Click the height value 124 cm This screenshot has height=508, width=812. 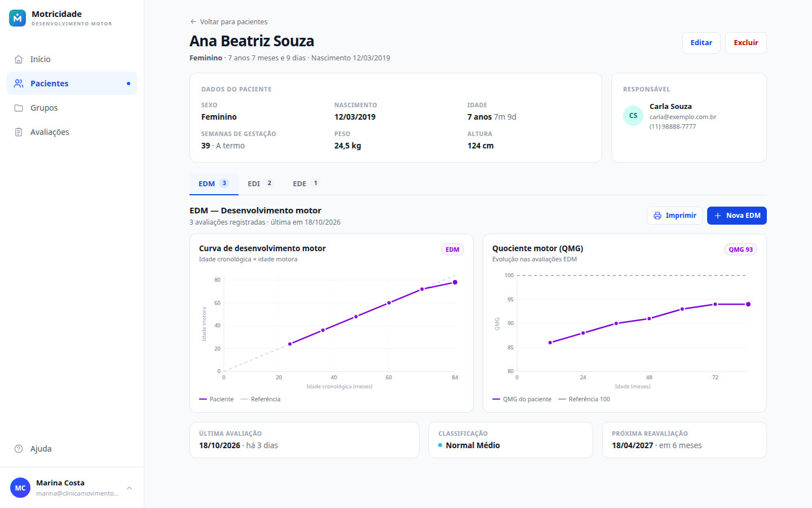[x=480, y=146]
